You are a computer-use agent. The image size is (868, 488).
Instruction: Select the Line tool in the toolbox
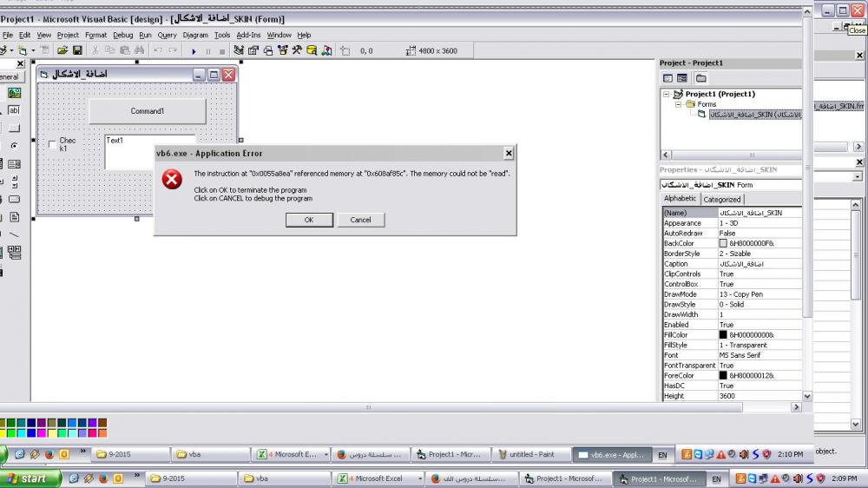[15, 234]
